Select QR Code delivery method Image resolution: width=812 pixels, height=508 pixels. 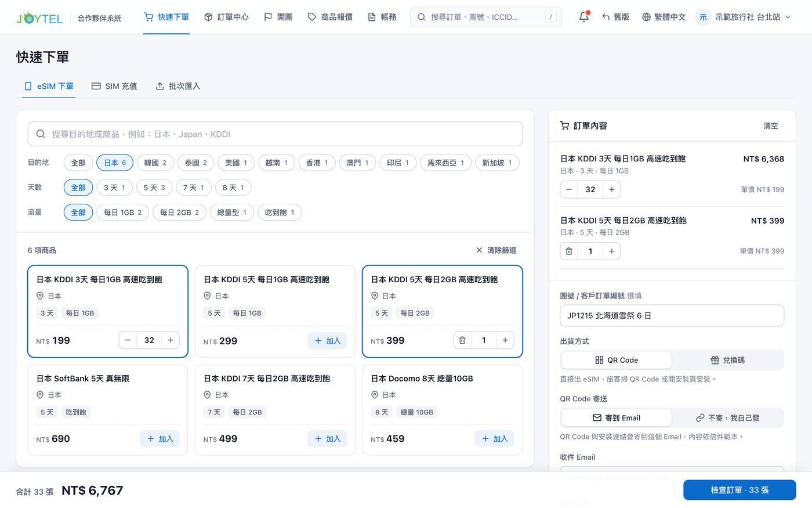pyautogui.click(x=617, y=360)
